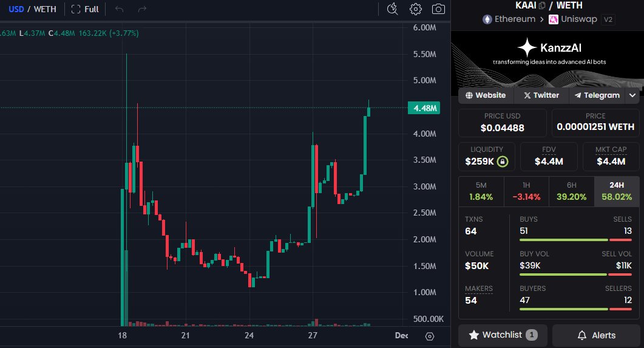The height and width of the screenshot is (348, 644).
Task: Open the Twitter link
Action: [541, 95]
